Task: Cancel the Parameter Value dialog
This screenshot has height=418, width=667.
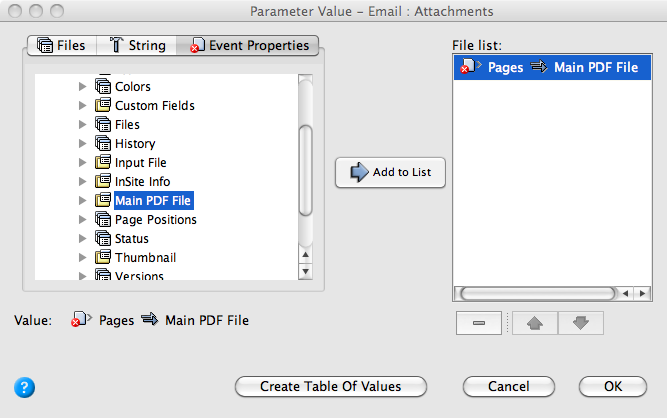Action: coord(508,386)
